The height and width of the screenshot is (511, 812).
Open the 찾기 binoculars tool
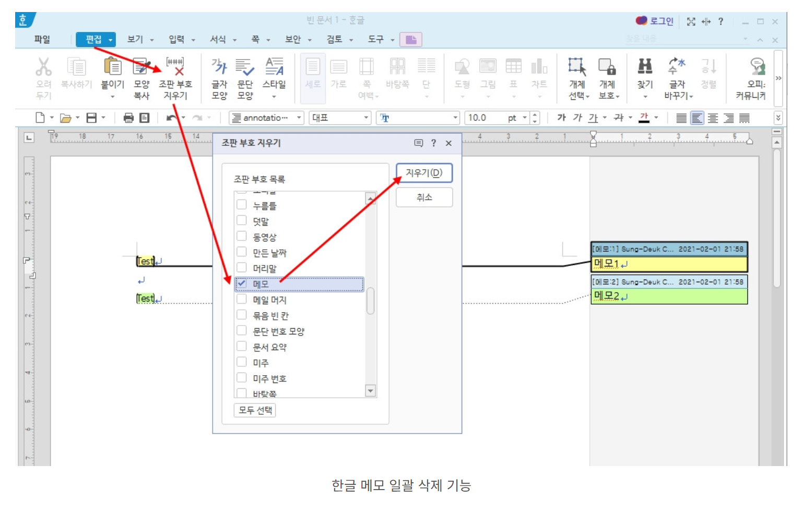pos(645,66)
